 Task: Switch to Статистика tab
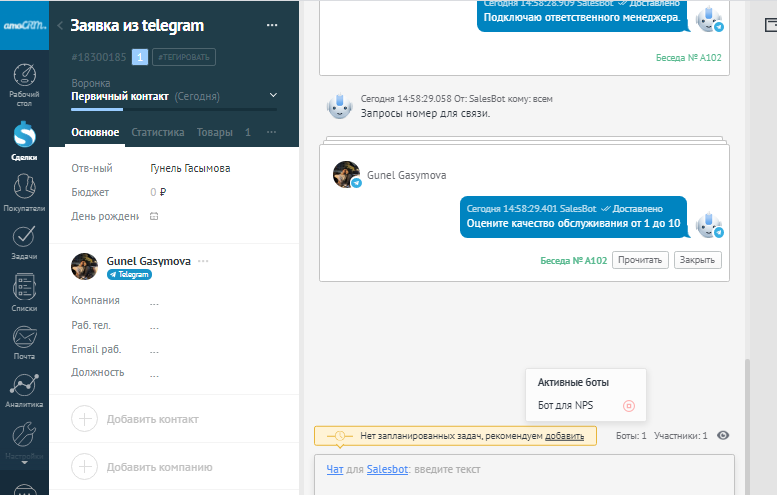pos(158,132)
